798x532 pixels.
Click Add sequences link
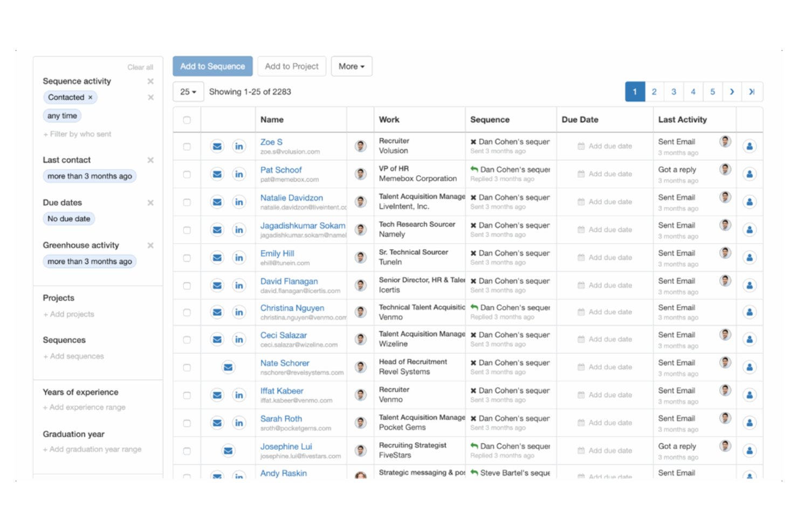73,356
